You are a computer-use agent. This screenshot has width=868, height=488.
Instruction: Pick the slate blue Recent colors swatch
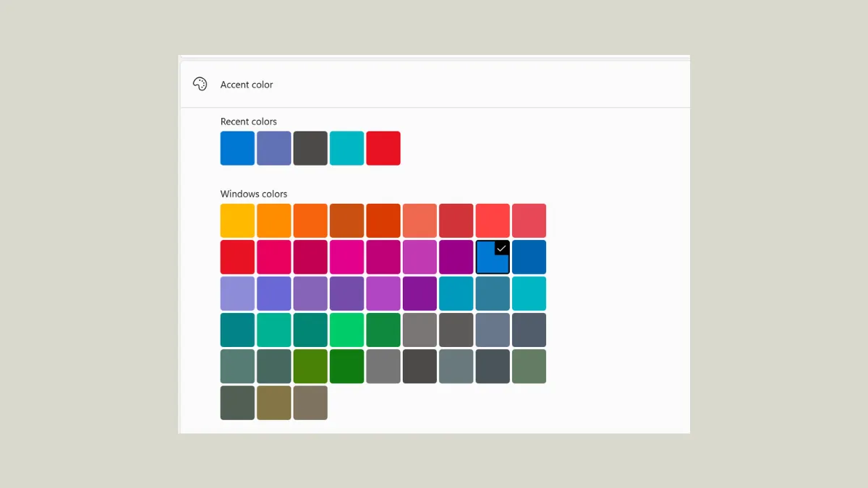click(x=273, y=147)
